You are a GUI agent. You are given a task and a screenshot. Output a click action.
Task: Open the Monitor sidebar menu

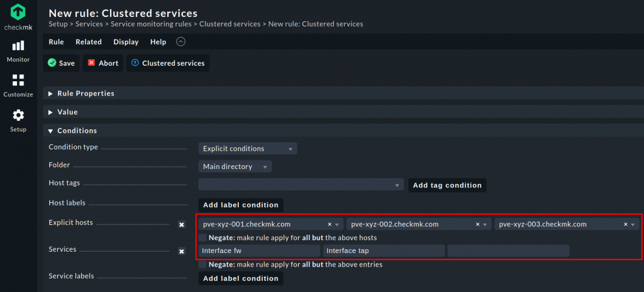(18, 51)
